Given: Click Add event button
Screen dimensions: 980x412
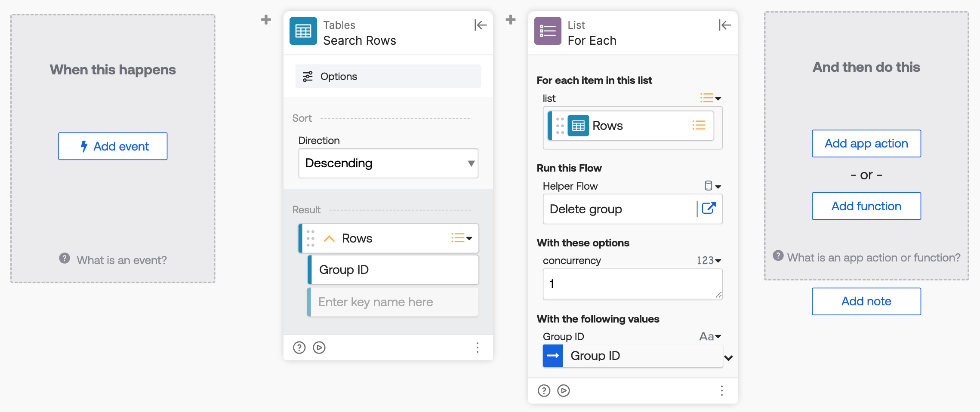Looking at the screenshot, I should coord(113,146).
